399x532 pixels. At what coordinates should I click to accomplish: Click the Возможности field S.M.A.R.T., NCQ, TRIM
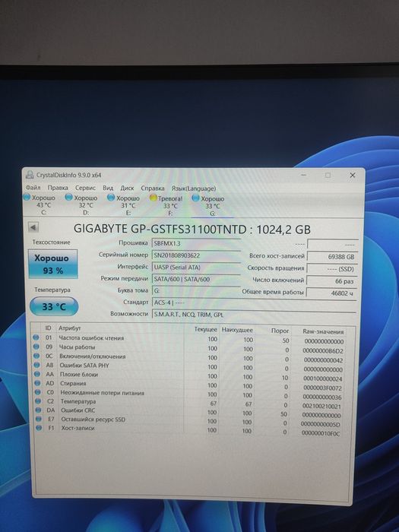point(254,315)
